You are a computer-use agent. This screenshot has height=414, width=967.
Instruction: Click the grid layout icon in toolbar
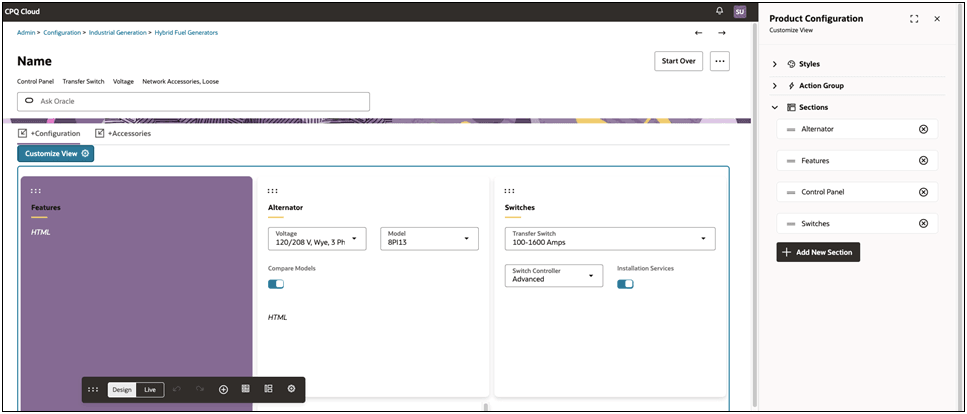[x=245, y=389]
